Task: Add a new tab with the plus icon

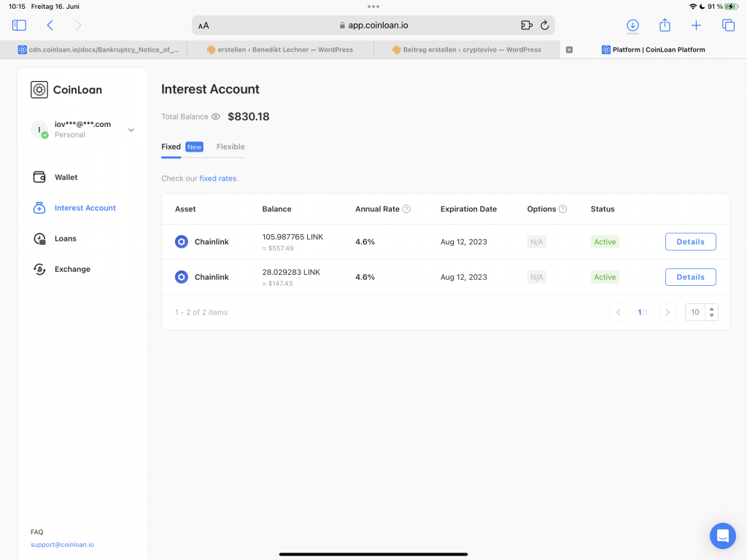Action: (696, 26)
